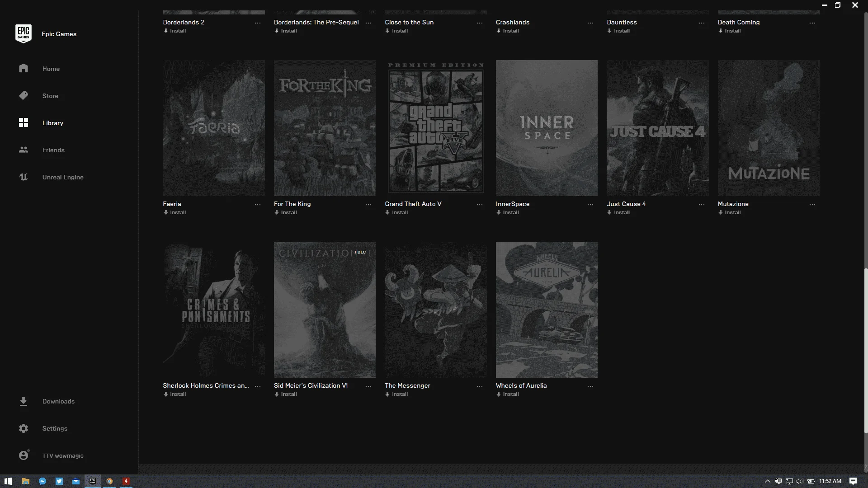Click the Crashlands game title
868x488 pixels.
(x=513, y=22)
